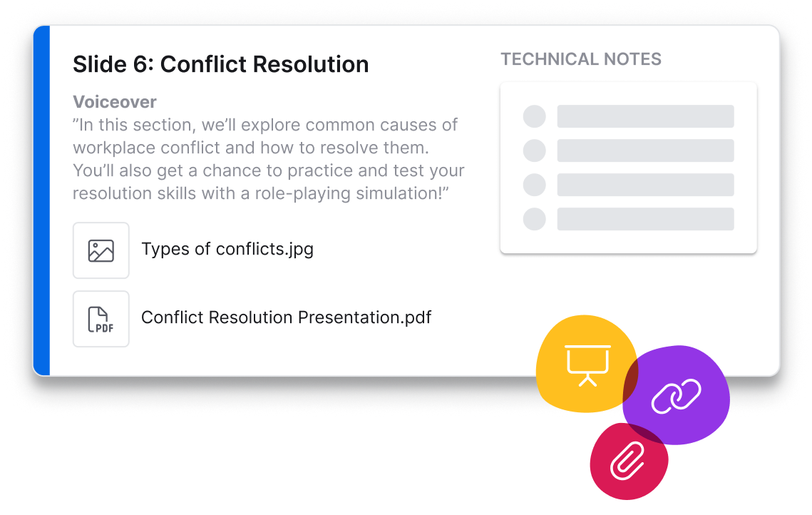Click the red paperclip attachment icon
The height and width of the screenshot is (515, 812).
(627, 462)
